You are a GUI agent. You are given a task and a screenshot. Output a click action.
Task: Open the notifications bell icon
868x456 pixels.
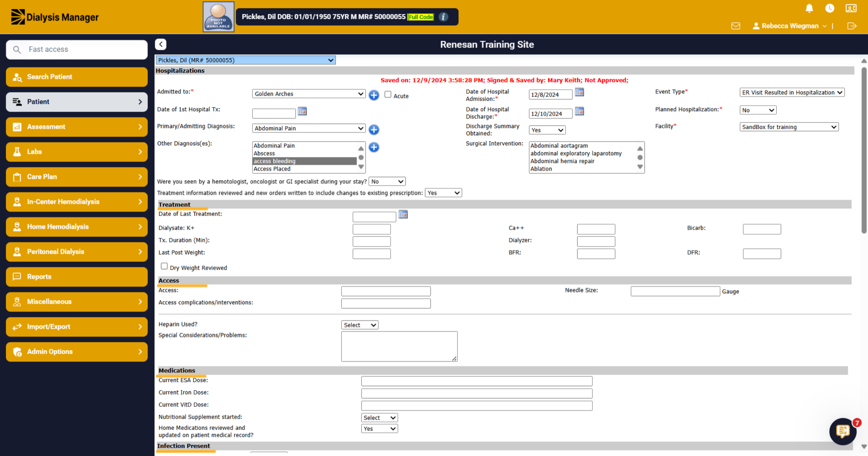(x=809, y=8)
